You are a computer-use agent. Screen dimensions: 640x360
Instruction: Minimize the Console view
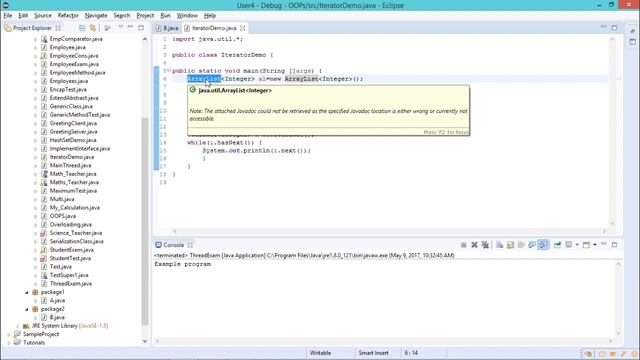pyautogui.click(x=604, y=244)
